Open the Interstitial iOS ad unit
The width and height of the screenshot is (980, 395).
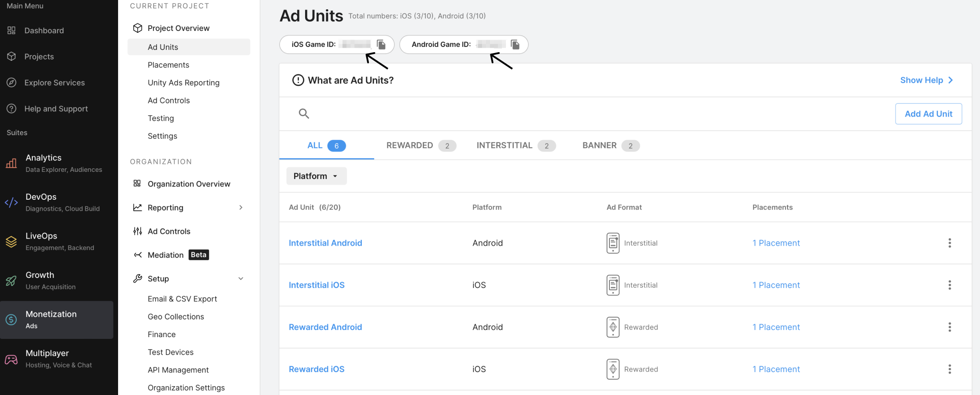(x=316, y=285)
